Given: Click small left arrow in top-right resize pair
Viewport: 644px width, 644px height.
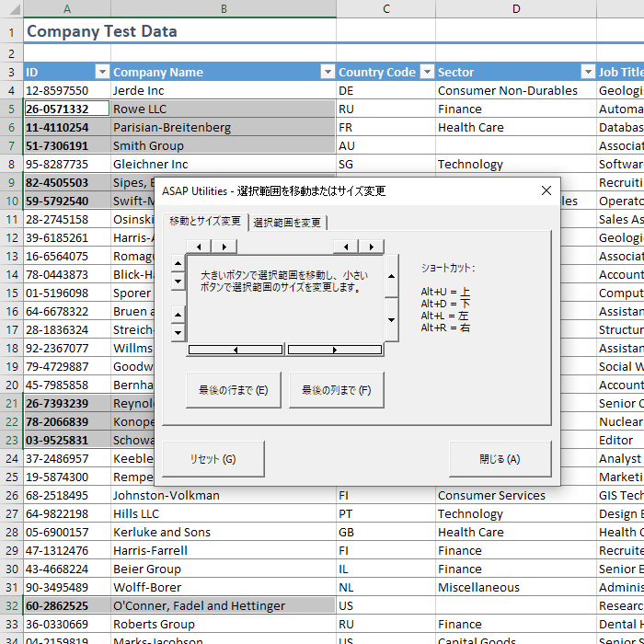Looking at the screenshot, I should pos(346,247).
